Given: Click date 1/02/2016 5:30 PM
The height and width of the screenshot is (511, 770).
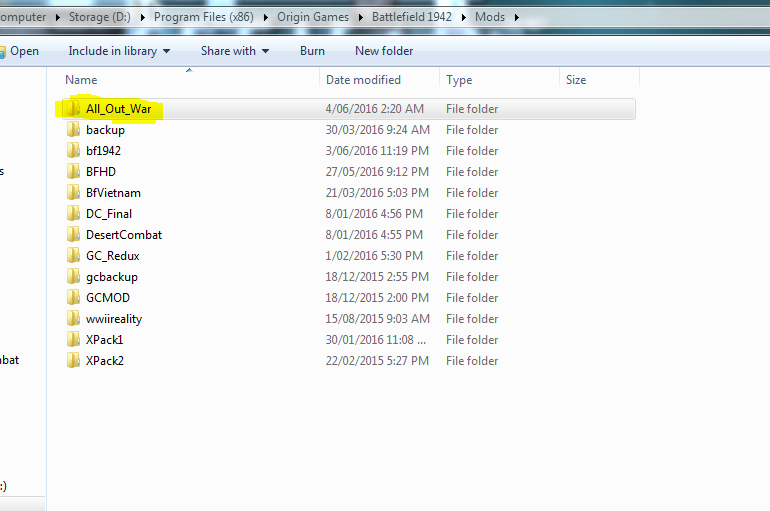Looking at the screenshot, I should [x=374, y=256].
